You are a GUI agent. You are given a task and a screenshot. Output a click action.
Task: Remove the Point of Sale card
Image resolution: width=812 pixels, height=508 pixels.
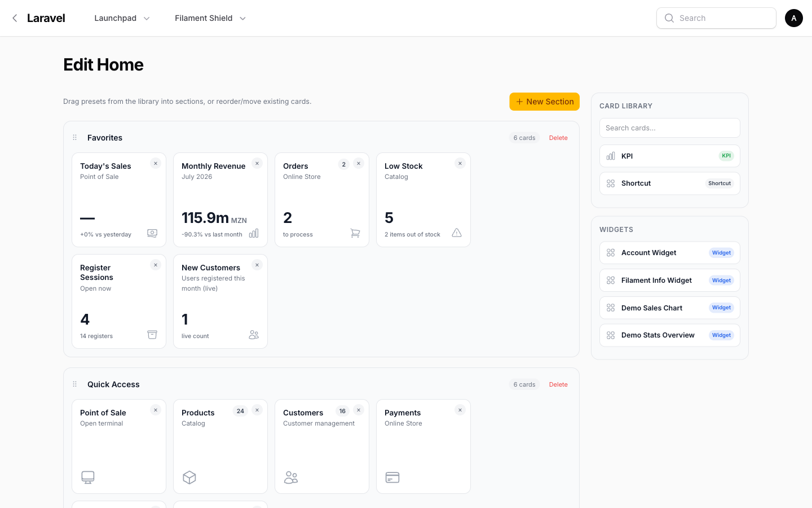[x=156, y=410]
